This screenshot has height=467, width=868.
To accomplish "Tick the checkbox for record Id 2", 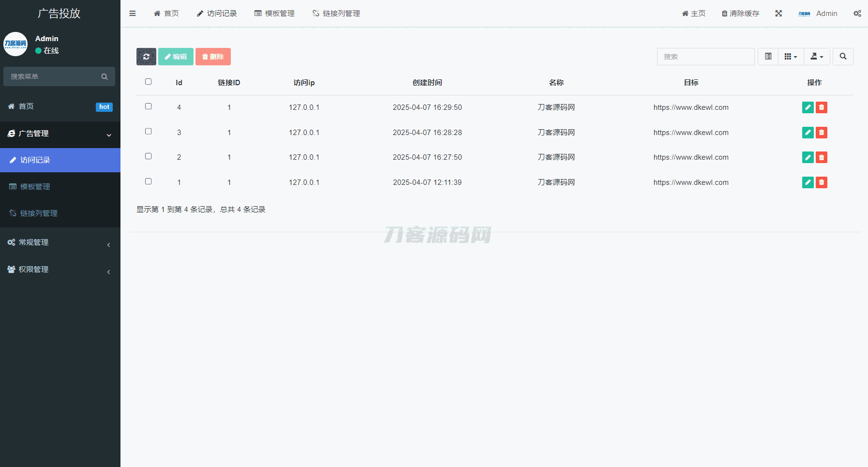I will [x=149, y=156].
